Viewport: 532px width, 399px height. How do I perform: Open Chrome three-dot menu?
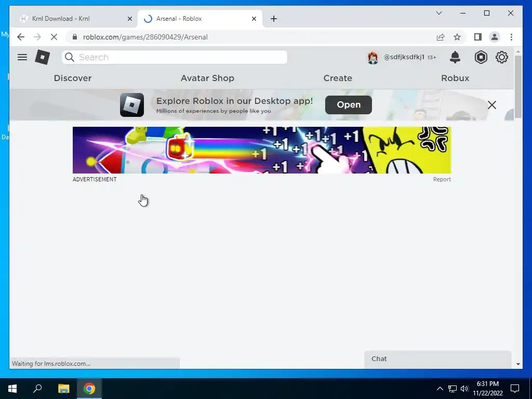(x=511, y=37)
